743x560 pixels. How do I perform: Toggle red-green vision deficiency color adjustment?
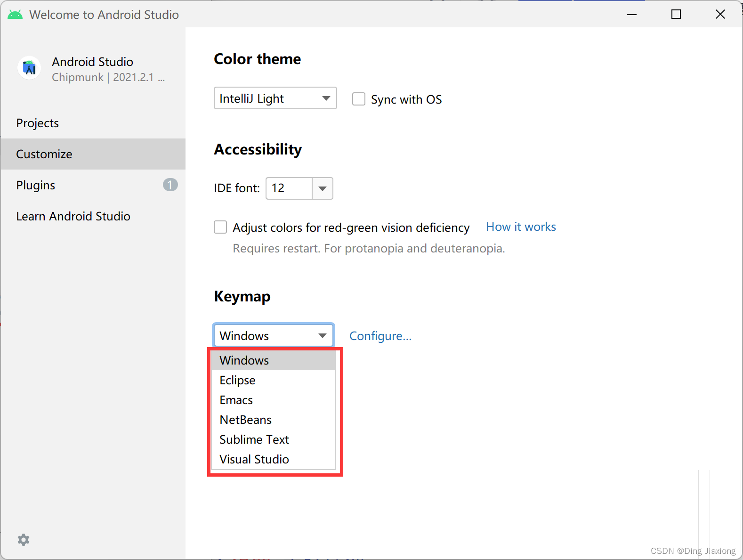click(x=220, y=227)
